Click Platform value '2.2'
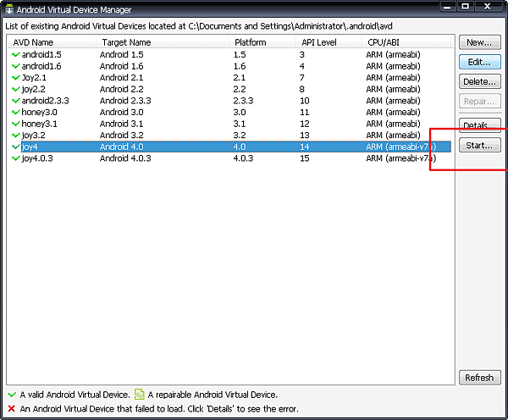This screenshot has height=420, width=508. (240, 89)
